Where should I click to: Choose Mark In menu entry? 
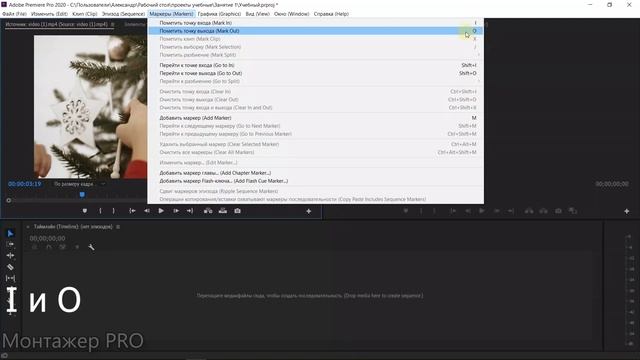click(x=316, y=23)
